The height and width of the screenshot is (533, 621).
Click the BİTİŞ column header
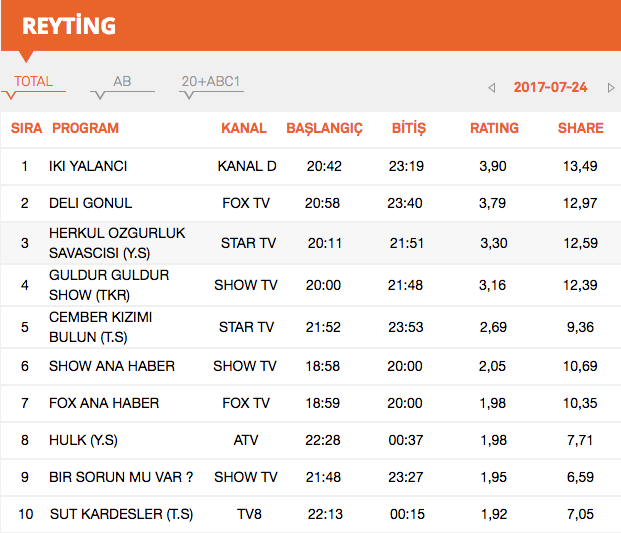click(x=408, y=128)
